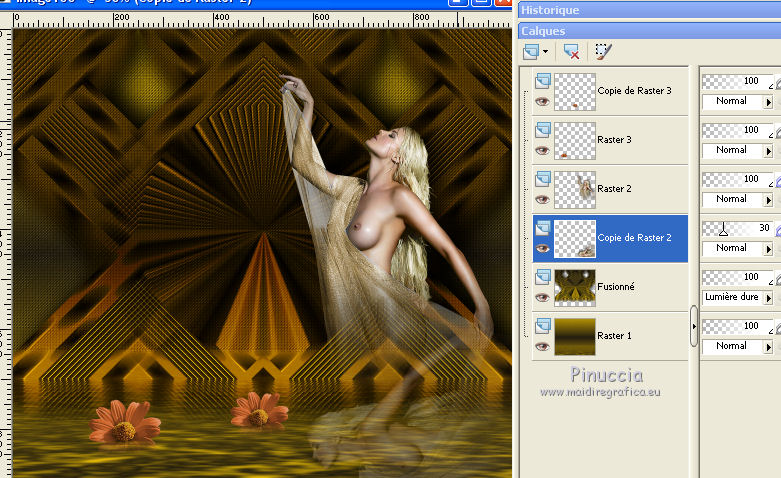Toggle visibility of Copie de Raster 2
This screenshot has width=781, height=478.
(542, 248)
